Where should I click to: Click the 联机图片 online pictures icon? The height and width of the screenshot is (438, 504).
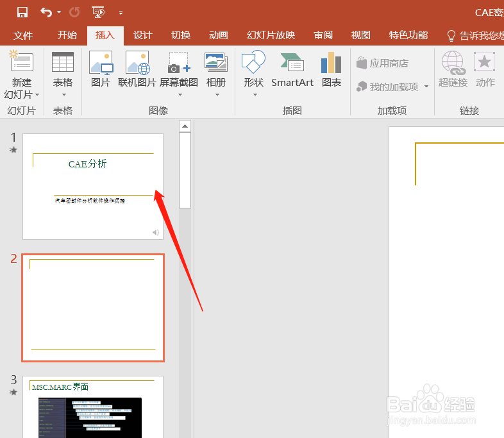[x=138, y=63]
